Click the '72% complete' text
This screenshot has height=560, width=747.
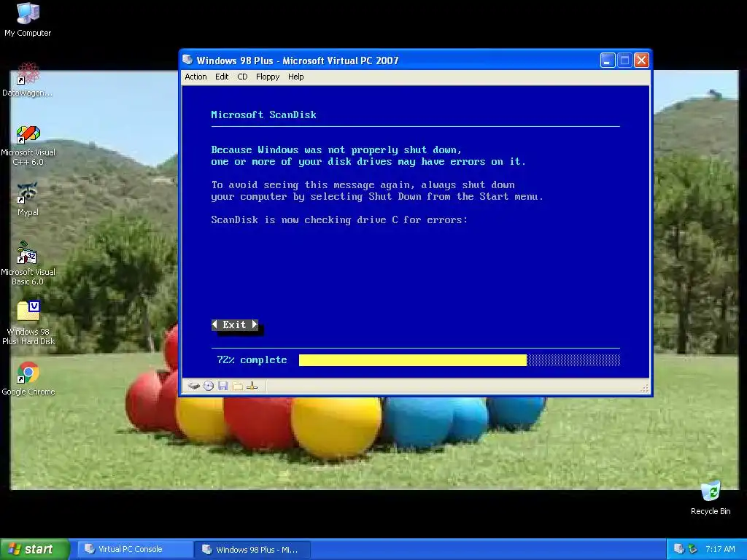click(252, 360)
